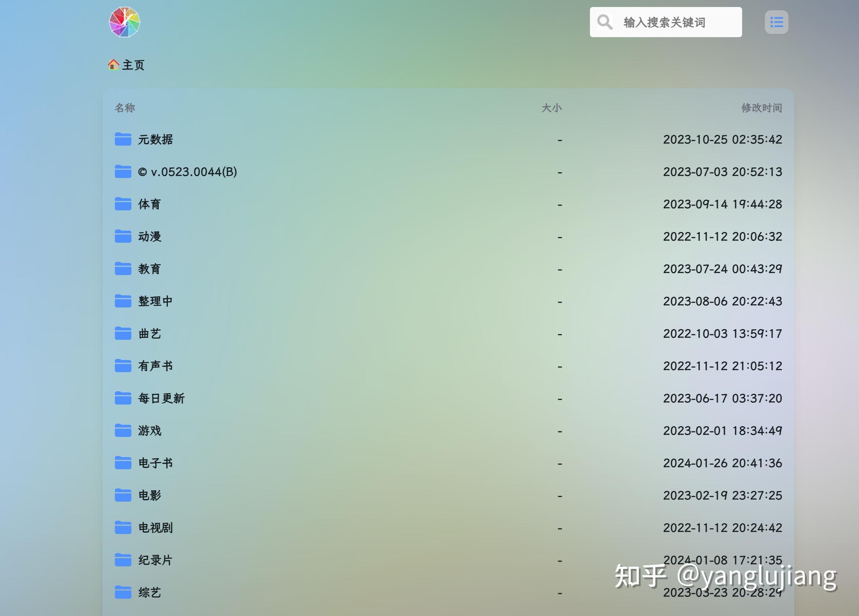Click the list view layout icon top right
The image size is (859, 616).
point(776,22)
